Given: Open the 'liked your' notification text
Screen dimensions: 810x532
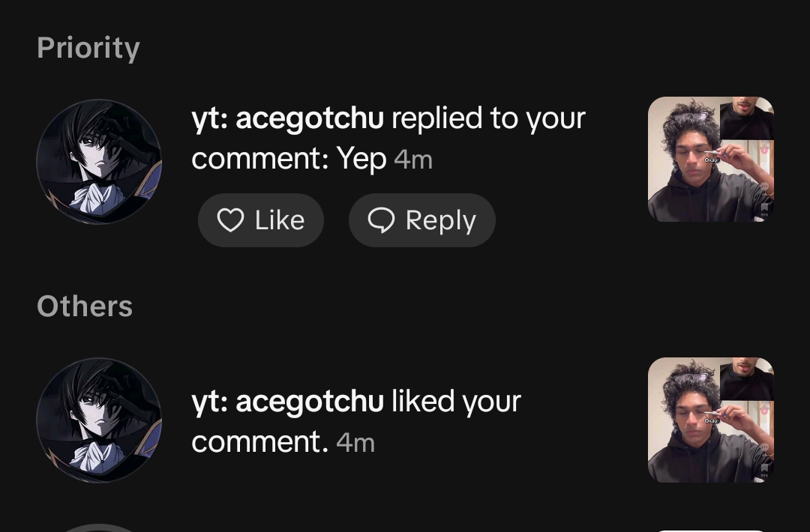Looking at the screenshot, I should pos(457,402).
